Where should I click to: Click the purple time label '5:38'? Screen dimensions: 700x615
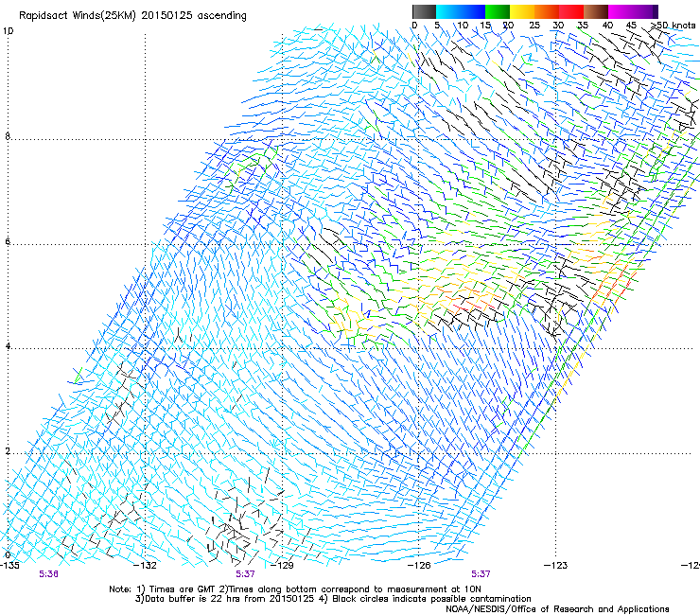(48, 574)
